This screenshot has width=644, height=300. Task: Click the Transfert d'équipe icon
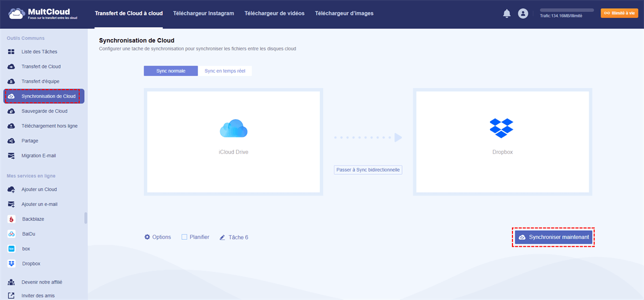coord(11,82)
